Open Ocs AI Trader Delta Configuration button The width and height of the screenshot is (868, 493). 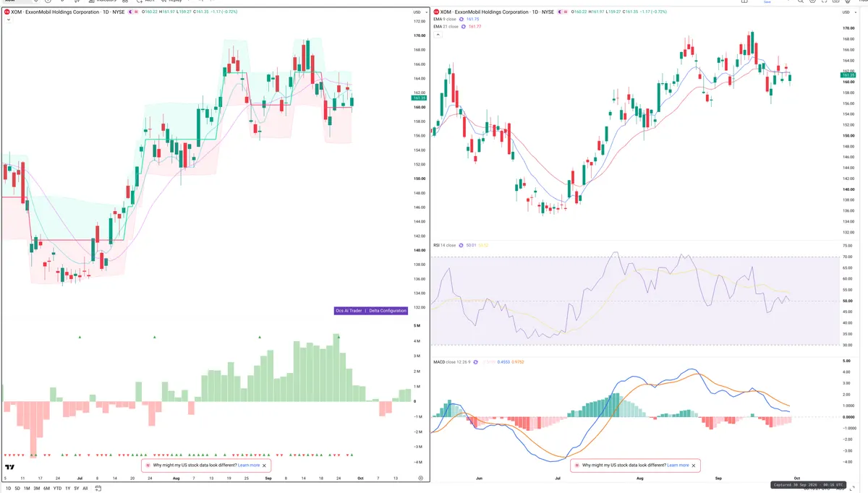371,310
